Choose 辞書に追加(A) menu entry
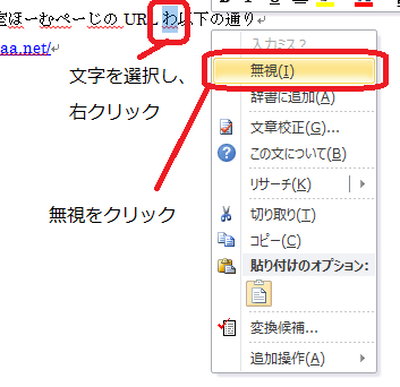 pos(292,98)
